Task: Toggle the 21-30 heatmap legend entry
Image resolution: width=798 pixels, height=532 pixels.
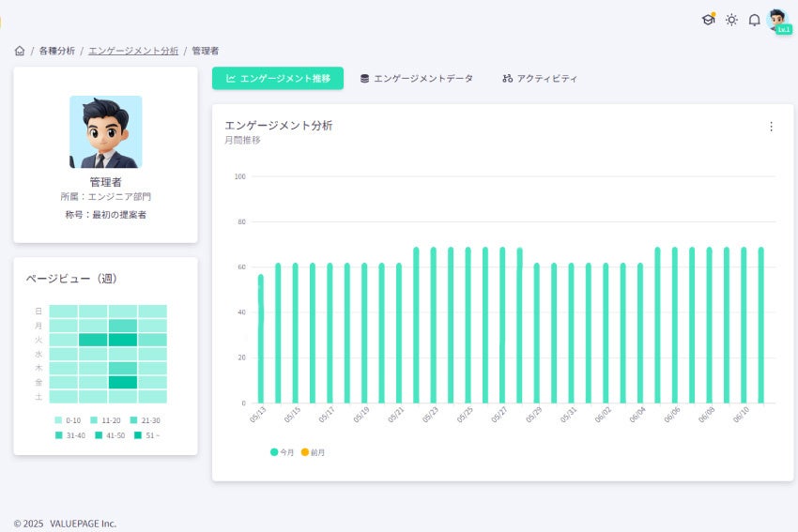Action: [145, 420]
